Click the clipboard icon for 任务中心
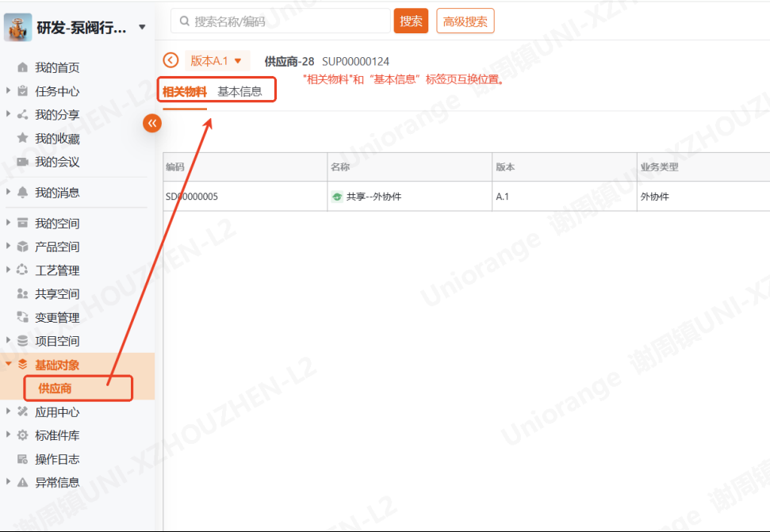The width and height of the screenshot is (770, 532). pos(22,91)
